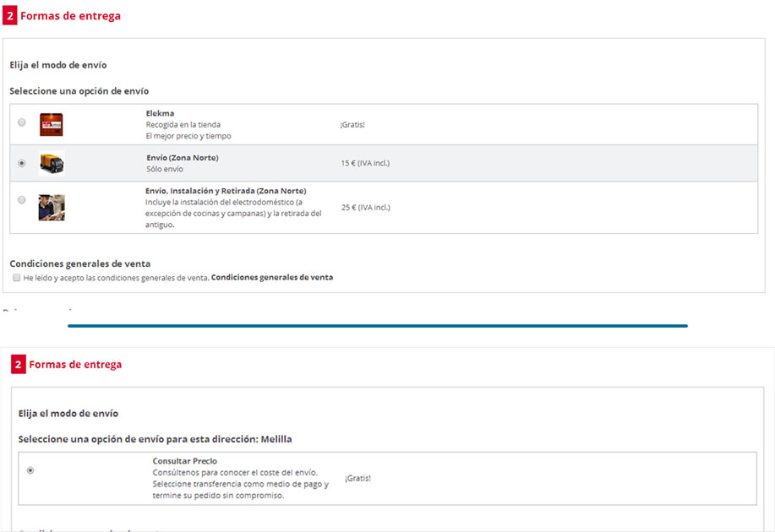Click the delivery truck icon
The image size is (775, 532).
coord(51,163)
